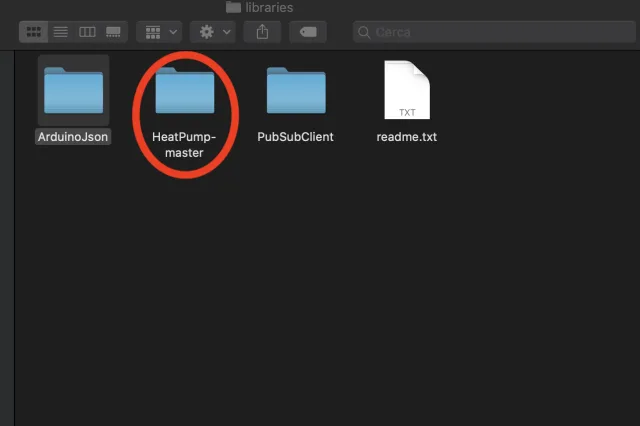Click the libraries window title folder icon
The height and width of the screenshot is (426, 640).
point(234,7)
